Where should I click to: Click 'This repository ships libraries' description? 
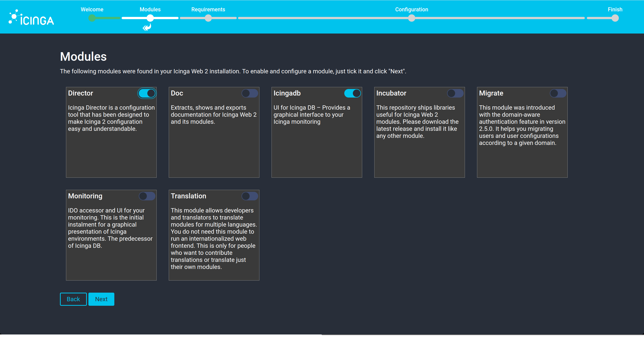coord(417,122)
